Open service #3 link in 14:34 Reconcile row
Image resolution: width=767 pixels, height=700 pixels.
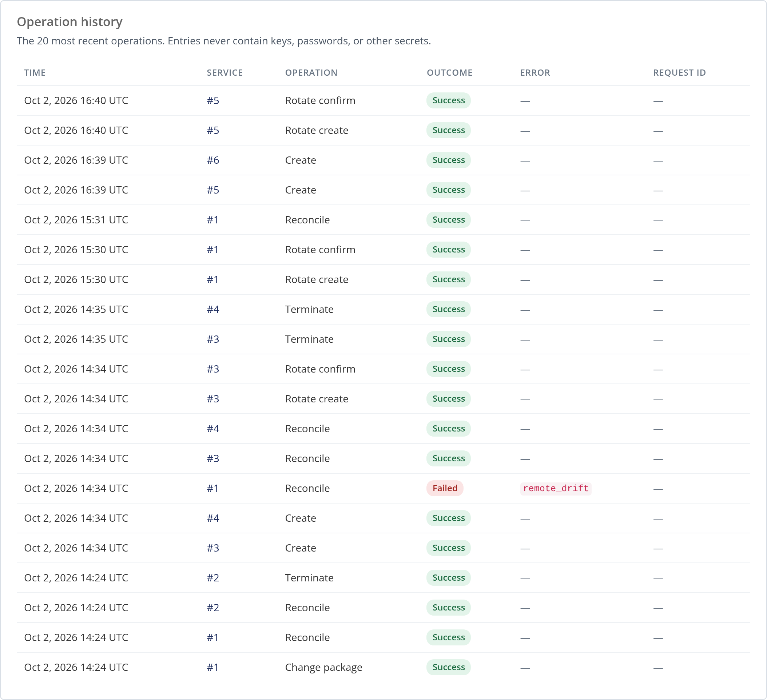pos(213,458)
